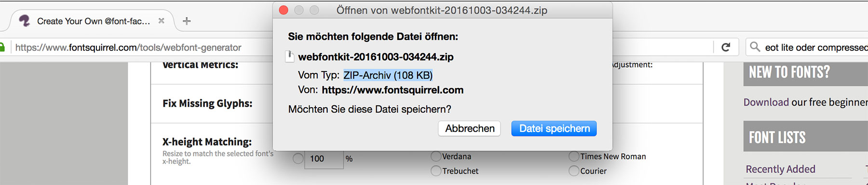Close the Create Your Own @font-face tab
The width and height of the screenshot is (868, 185).
tap(162, 21)
